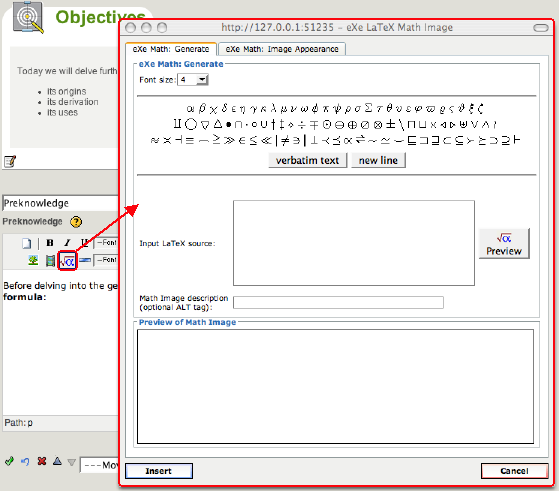Click the edit notepad icon under Objectives
This screenshot has width=559, height=491.
tap(10, 161)
